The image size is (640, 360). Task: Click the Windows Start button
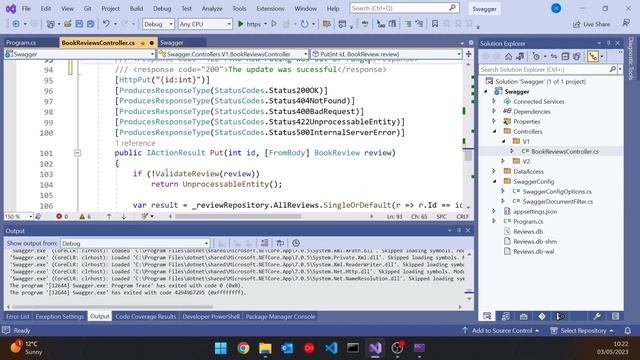click(221, 348)
